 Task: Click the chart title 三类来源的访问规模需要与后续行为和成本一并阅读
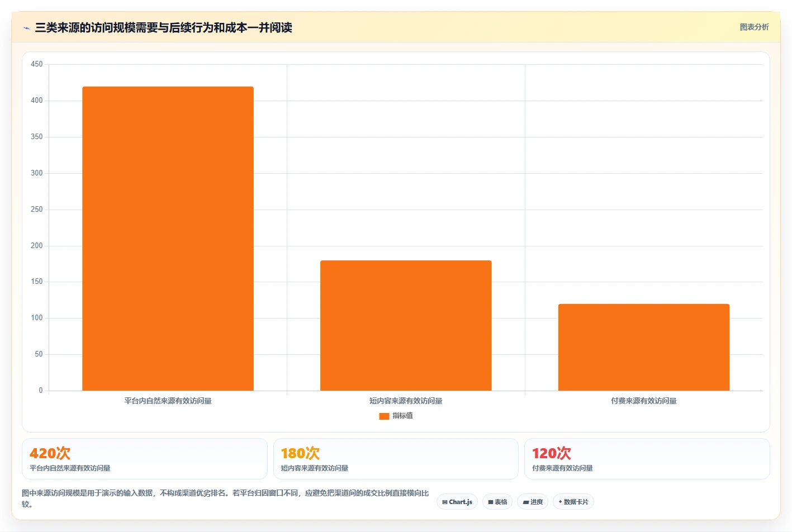coord(164,27)
